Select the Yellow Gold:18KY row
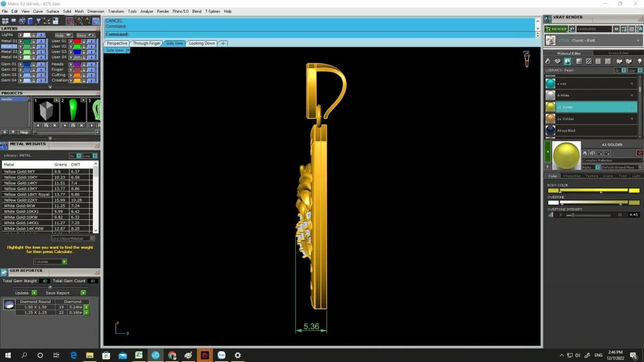The height and width of the screenshot is (362, 644). (47, 189)
